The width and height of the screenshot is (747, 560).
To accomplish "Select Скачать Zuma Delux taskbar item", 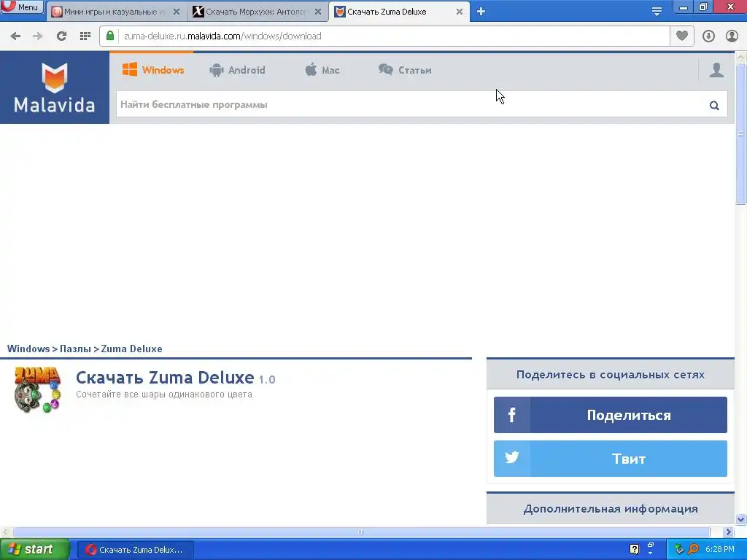I will (135, 550).
